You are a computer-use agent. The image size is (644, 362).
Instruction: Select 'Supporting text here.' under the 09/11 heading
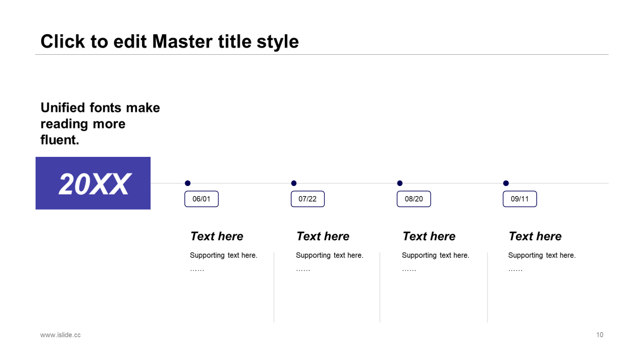pyautogui.click(x=542, y=255)
